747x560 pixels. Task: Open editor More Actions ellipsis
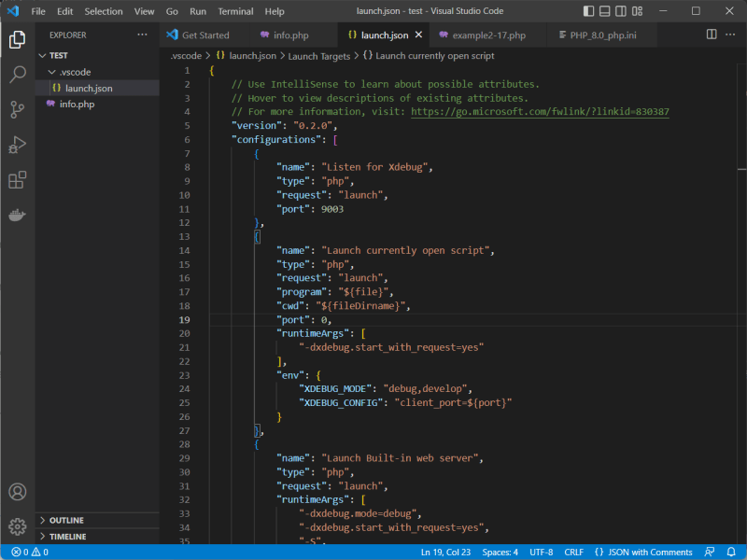730,35
